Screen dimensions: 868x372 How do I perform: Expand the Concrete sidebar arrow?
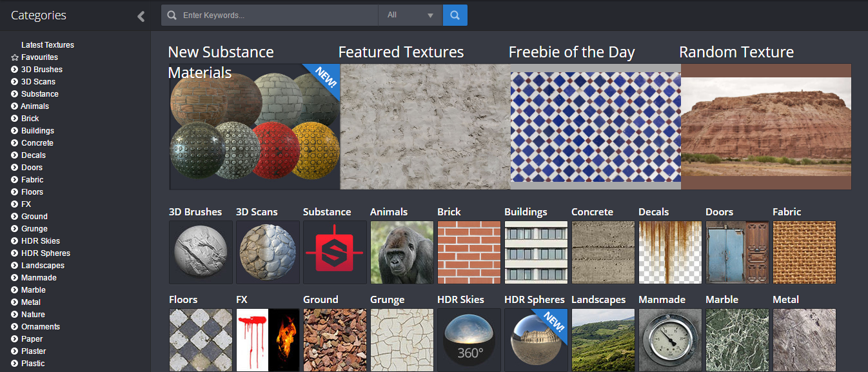(x=14, y=143)
